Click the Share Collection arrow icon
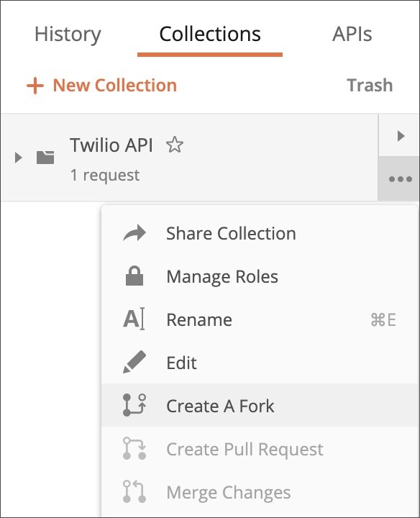This screenshot has width=420, height=518. tap(134, 233)
